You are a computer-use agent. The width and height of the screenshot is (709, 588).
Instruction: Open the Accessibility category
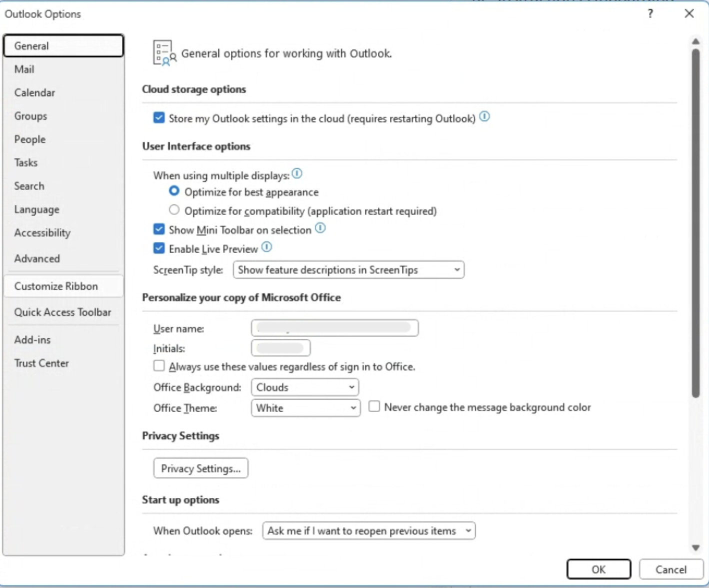coord(63,232)
